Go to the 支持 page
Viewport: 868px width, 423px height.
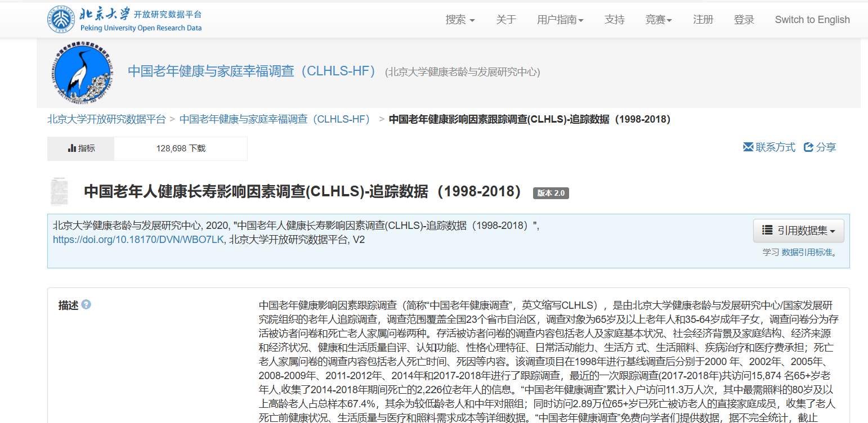[x=615, y=20]
